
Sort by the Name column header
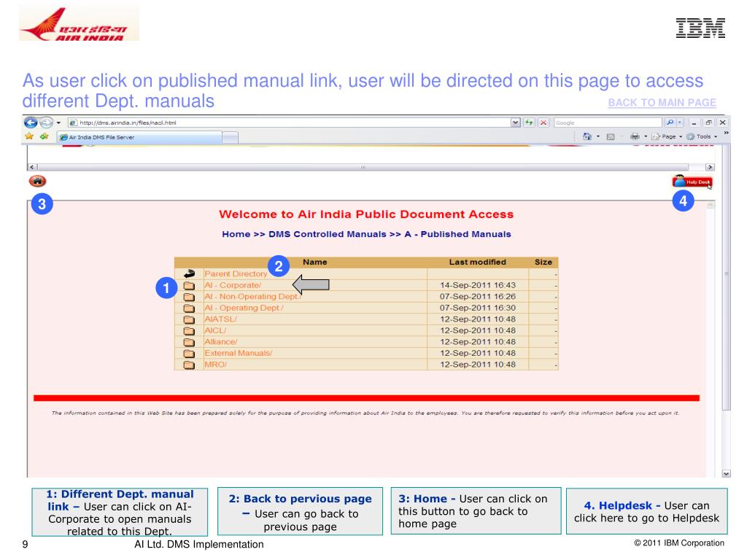pos(315,262)
